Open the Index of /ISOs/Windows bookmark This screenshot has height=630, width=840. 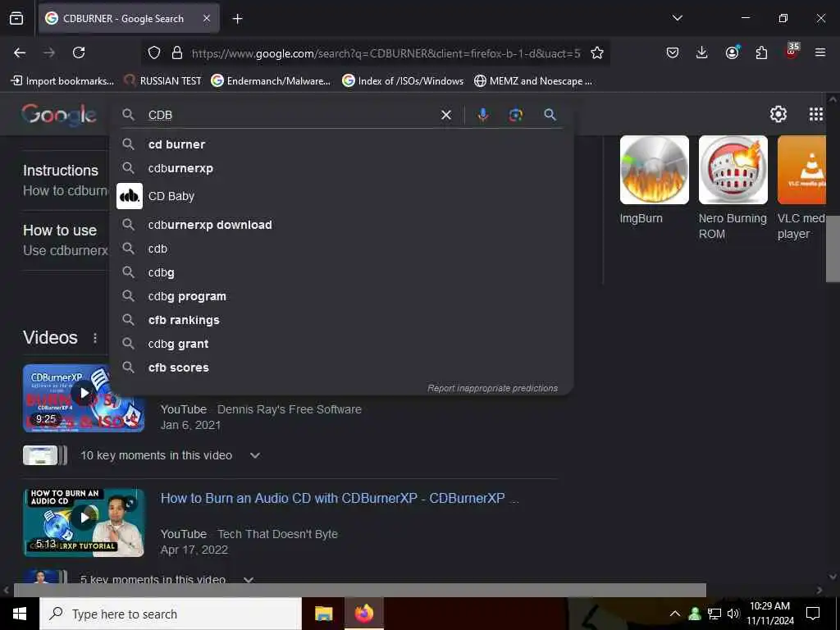(402, 81)
